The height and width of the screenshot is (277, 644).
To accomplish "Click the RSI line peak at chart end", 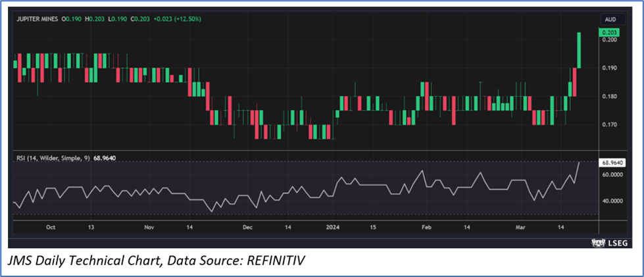I will pos(579,163).
